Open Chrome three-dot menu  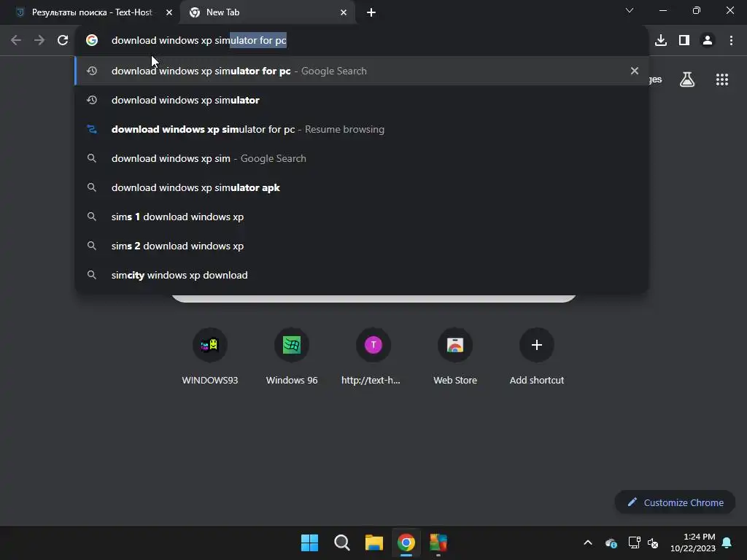pyautogui.click(x=731, y=41)
